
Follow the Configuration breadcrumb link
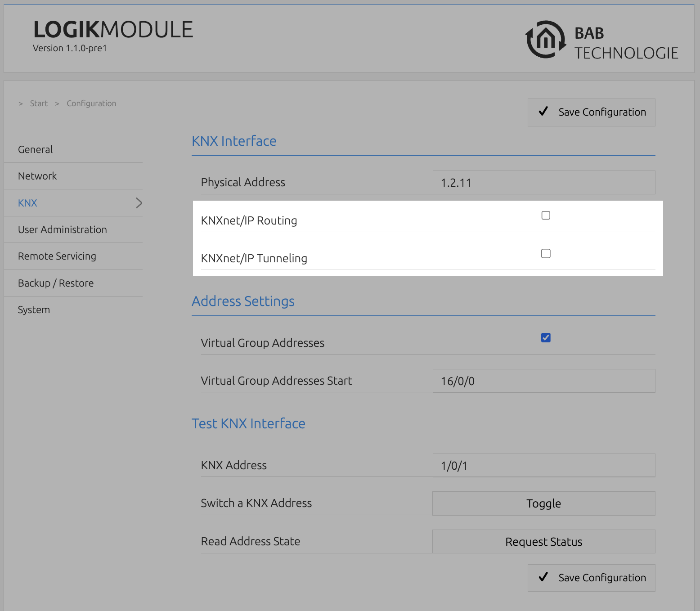(91, 103)
